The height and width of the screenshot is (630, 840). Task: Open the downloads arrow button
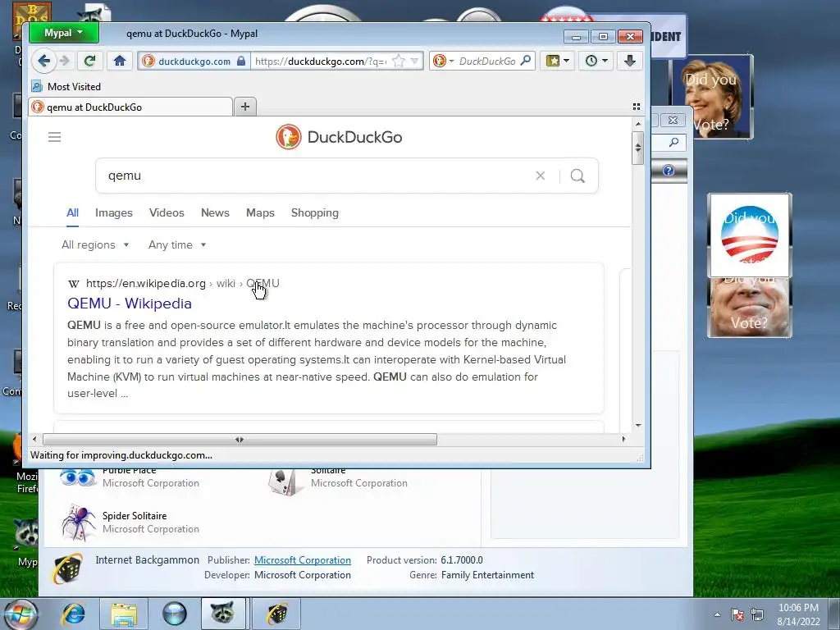[630, 61]
